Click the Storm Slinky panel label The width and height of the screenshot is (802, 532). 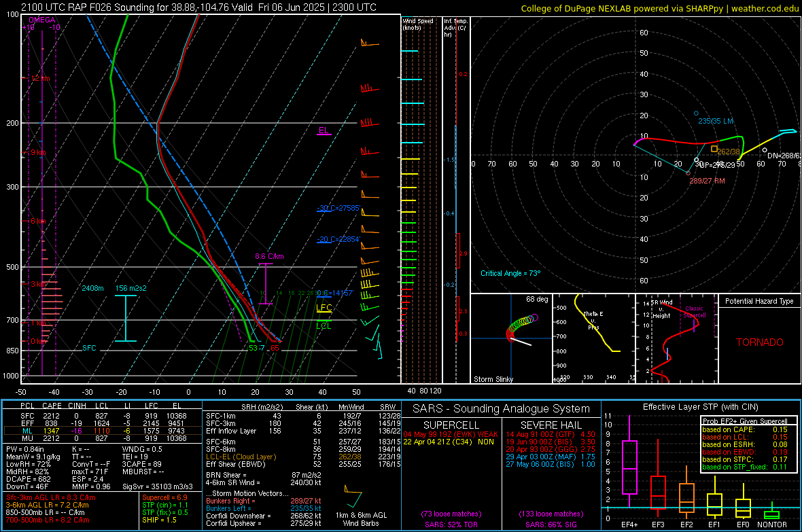coord(493,379)
